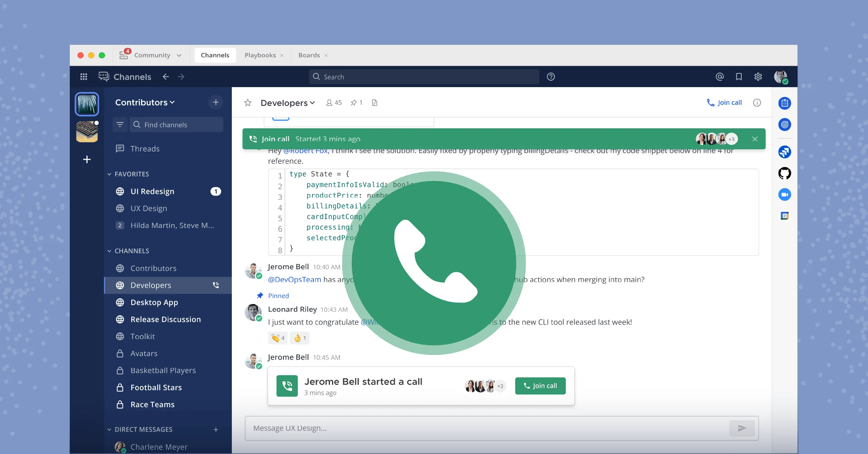
Task: Open the Basketball Players channel
Action: pos(168,370)
